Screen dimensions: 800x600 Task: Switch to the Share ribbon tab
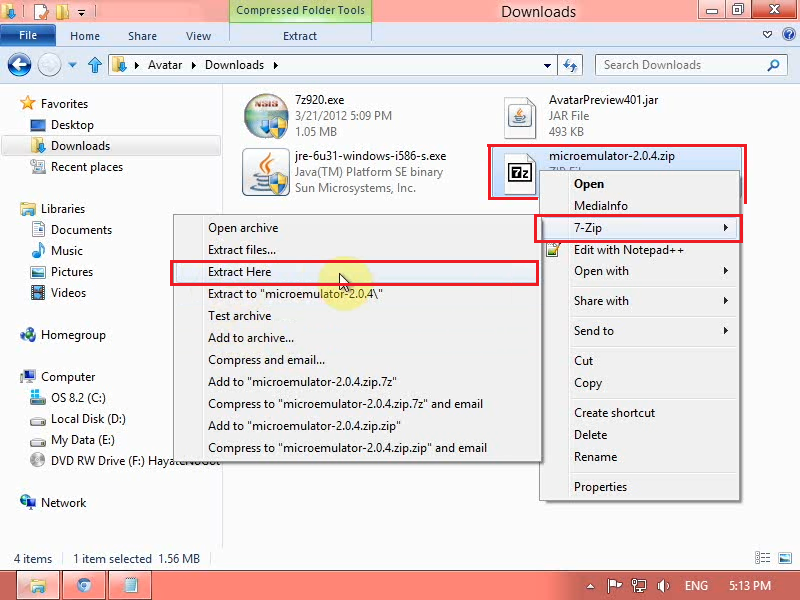(x=142, y=36)
